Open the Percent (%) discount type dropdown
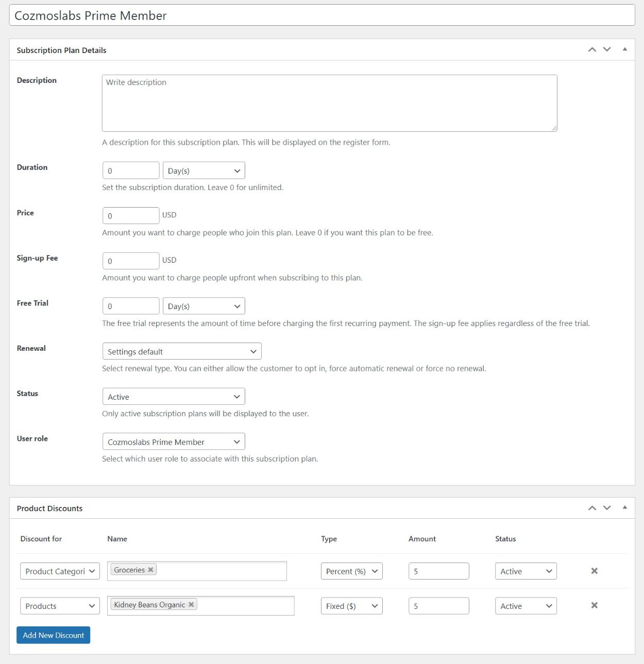644x664 pixels. (351, 571)
